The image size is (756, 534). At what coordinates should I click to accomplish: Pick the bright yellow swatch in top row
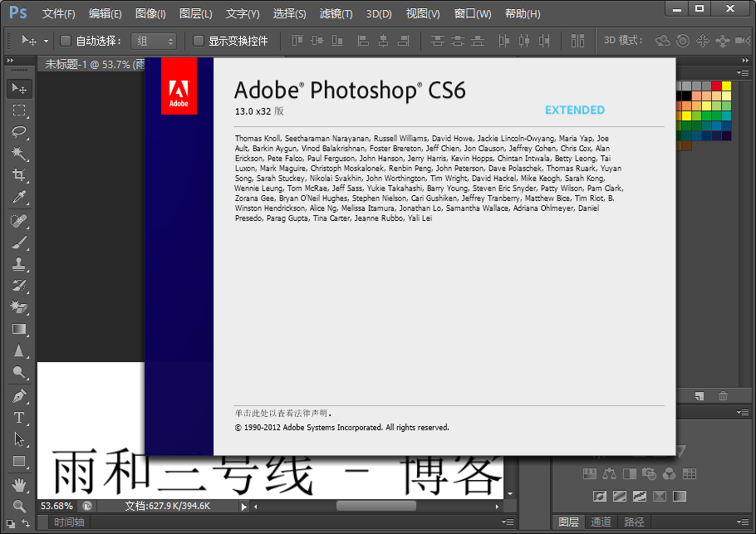727,86
